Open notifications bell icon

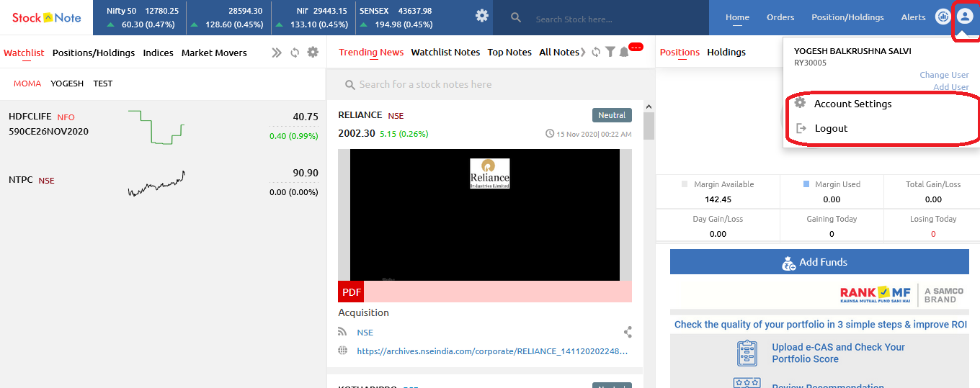click(x=624, y=52)
